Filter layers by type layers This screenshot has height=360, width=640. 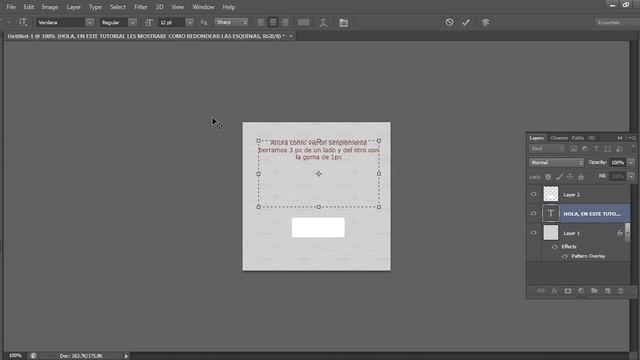click(x=596, y=149)
